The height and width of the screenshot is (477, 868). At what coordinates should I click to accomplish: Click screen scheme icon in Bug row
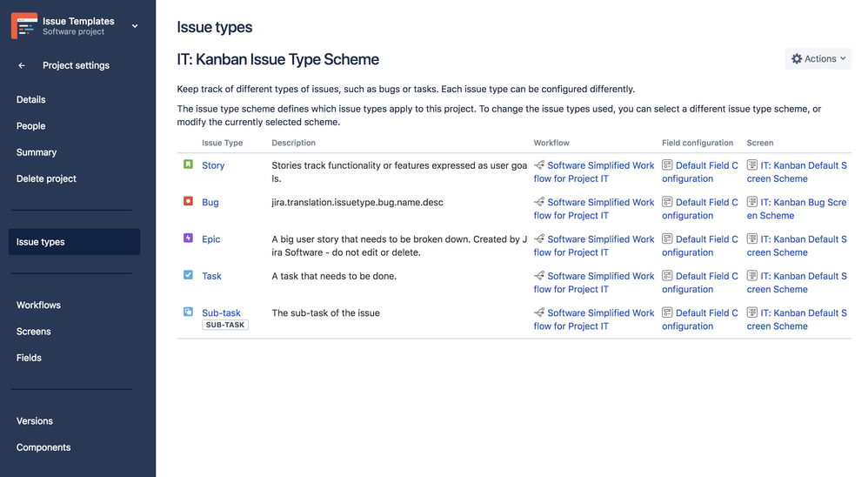tap(752, 202)
